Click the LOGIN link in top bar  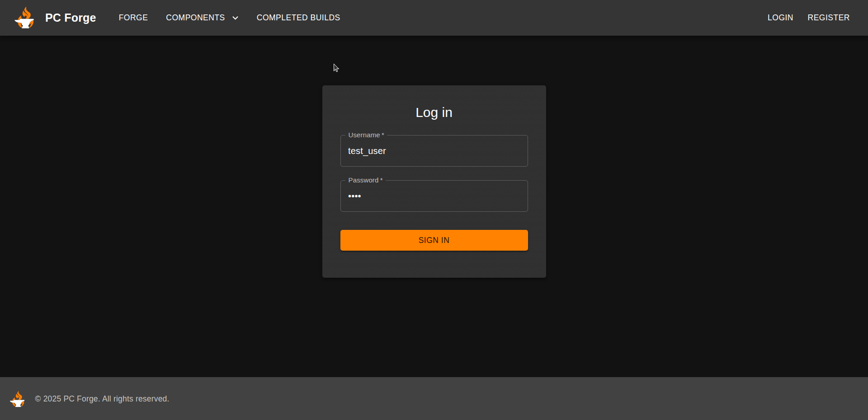pos(780,18)
